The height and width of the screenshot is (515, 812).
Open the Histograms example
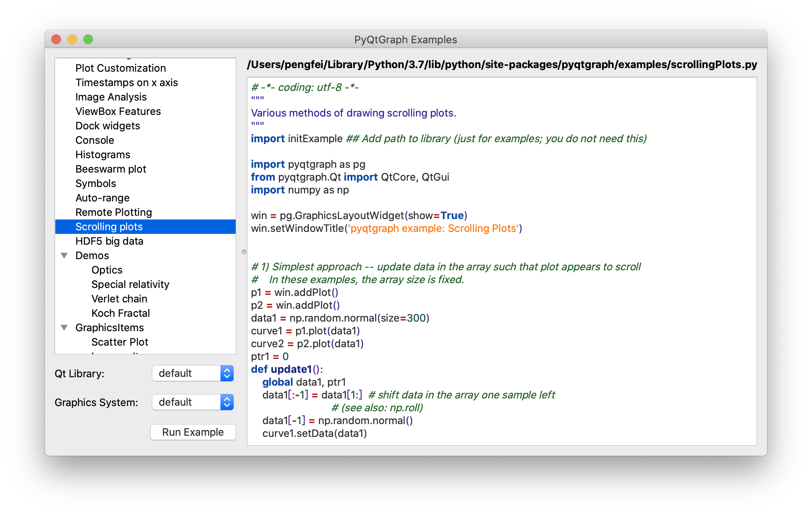(x=103, y=155)
